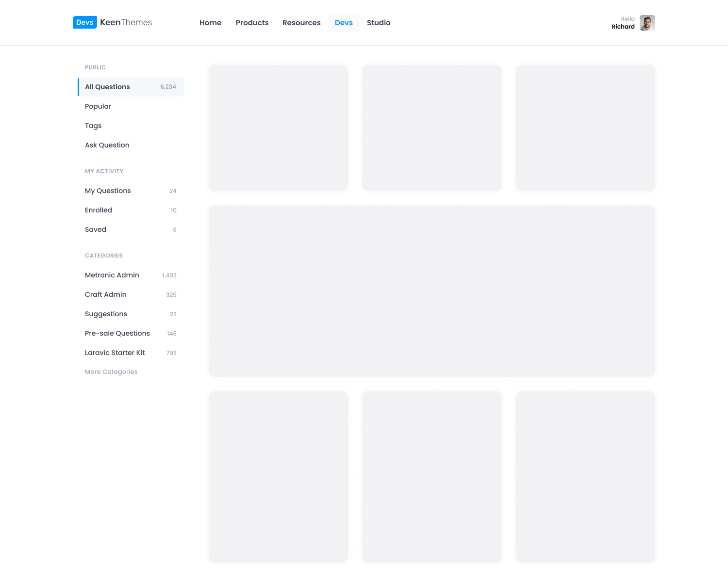Click the Devs logo badge

click(x=84, y=22)
